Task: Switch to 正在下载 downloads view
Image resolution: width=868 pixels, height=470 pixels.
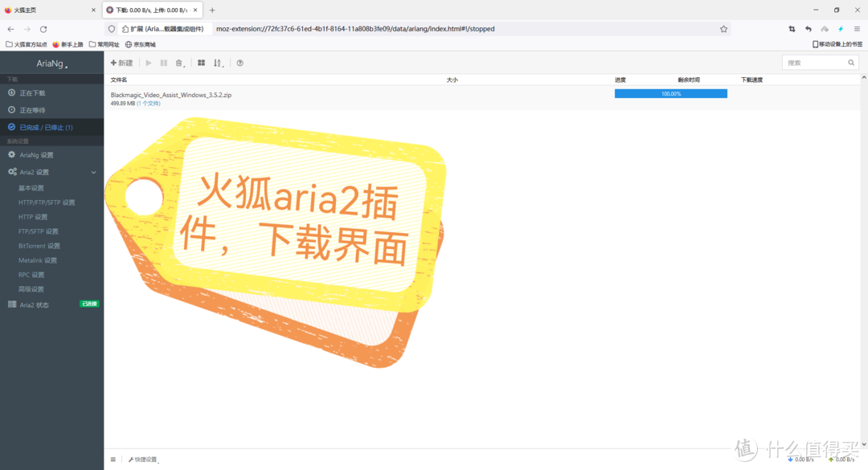Action: tap(38, 94)
